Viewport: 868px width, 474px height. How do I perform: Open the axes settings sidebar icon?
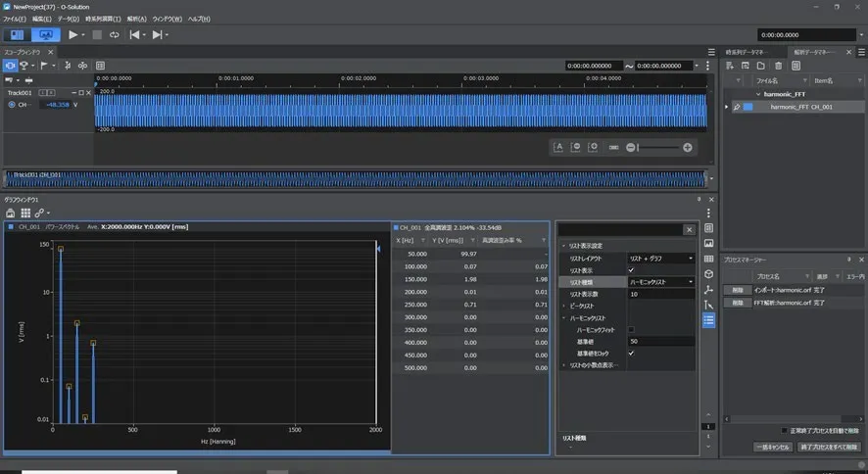[708, 290]
